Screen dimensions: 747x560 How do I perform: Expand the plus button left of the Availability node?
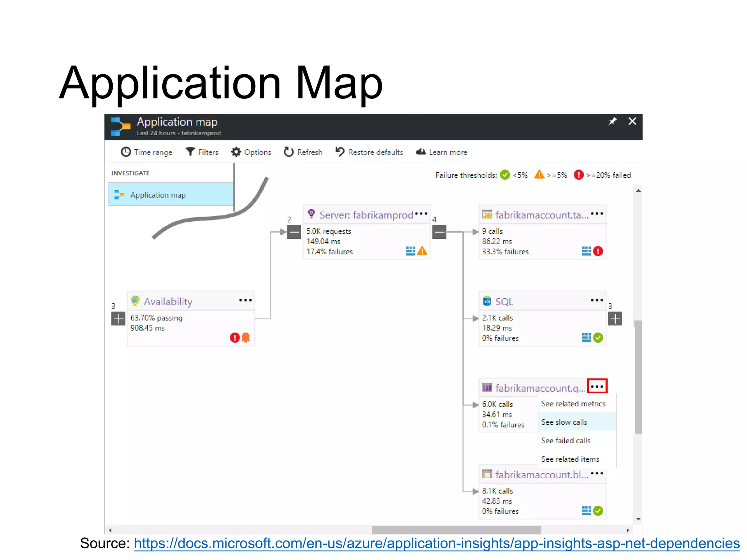pyautogui.click(x=118, y=319)
